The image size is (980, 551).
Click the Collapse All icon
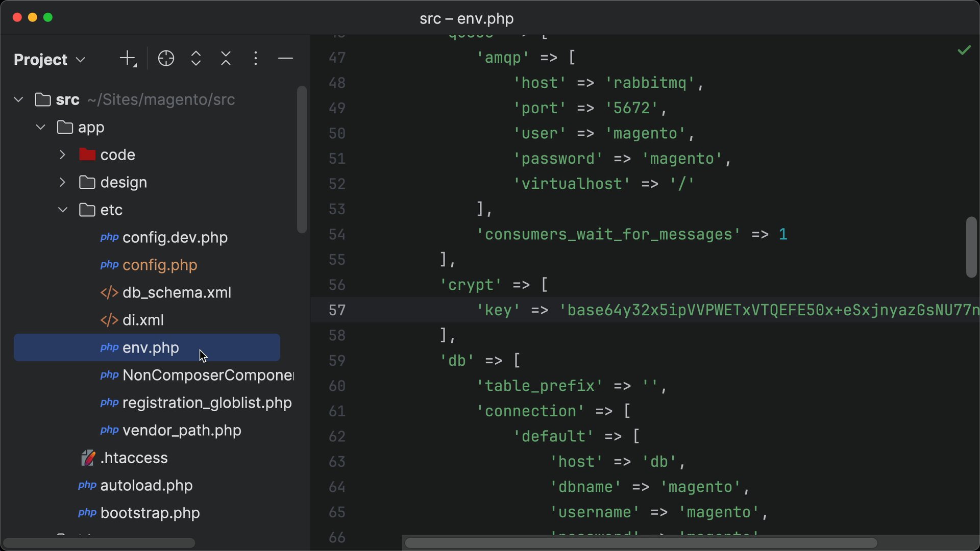pyautogui.click(x=226, y=59)
